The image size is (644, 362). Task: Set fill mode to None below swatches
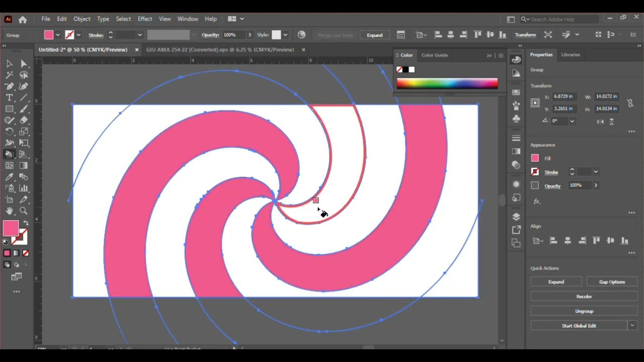(26, 253)
